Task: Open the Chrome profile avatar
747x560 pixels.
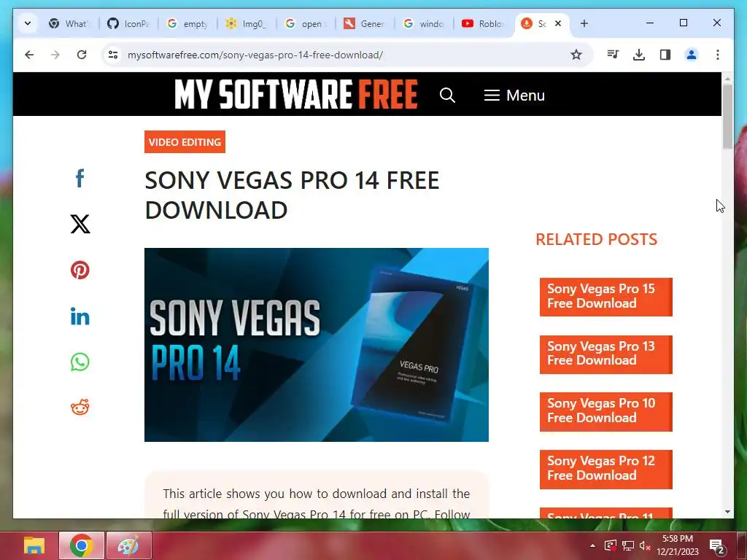Action: coord(692,55)
